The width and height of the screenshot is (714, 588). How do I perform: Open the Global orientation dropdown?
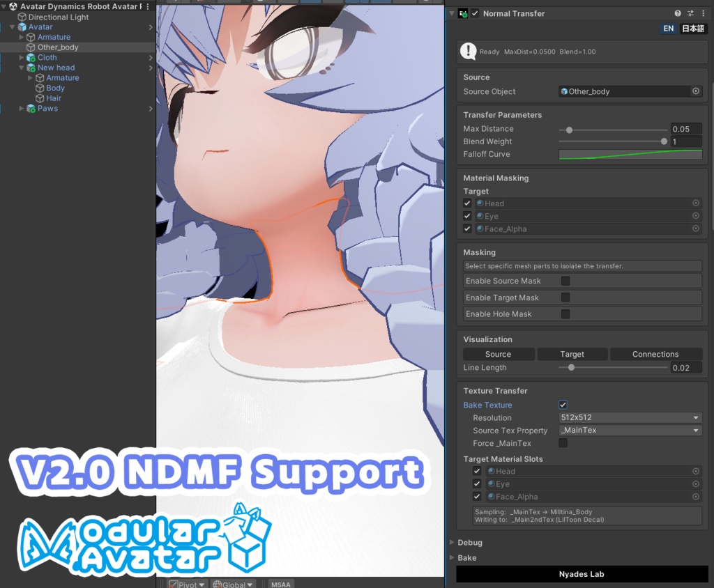pyautogui.click(x=232, y=585)
